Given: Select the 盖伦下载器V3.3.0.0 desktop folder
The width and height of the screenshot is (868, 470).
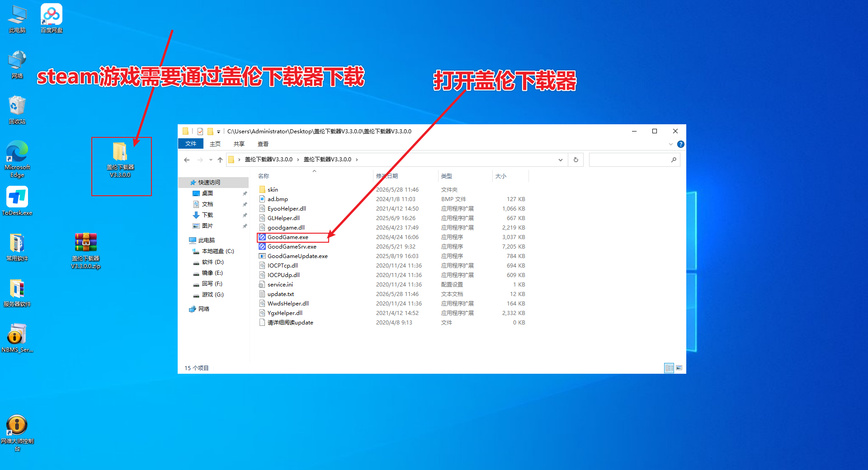Looking at the screenshot, I should (x=120, y=160).
